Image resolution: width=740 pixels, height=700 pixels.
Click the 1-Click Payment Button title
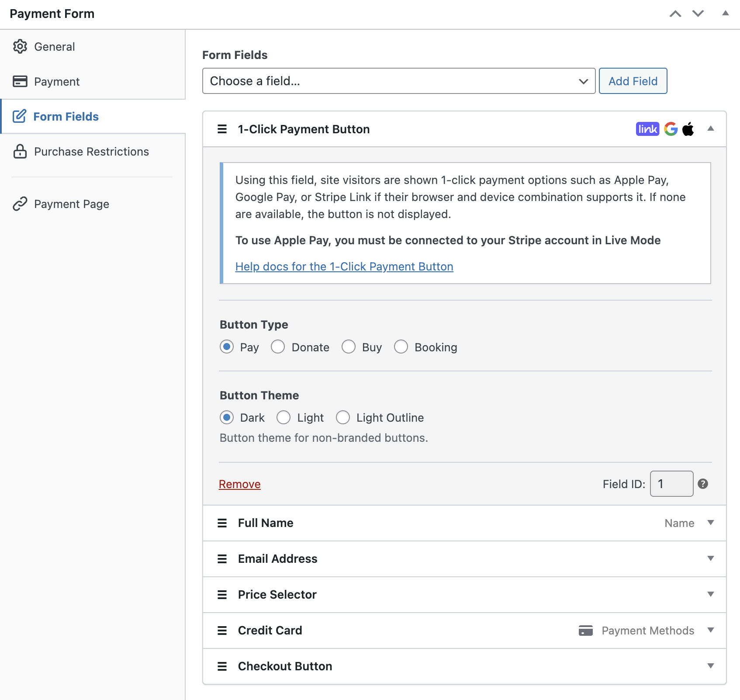click(304, 129)
